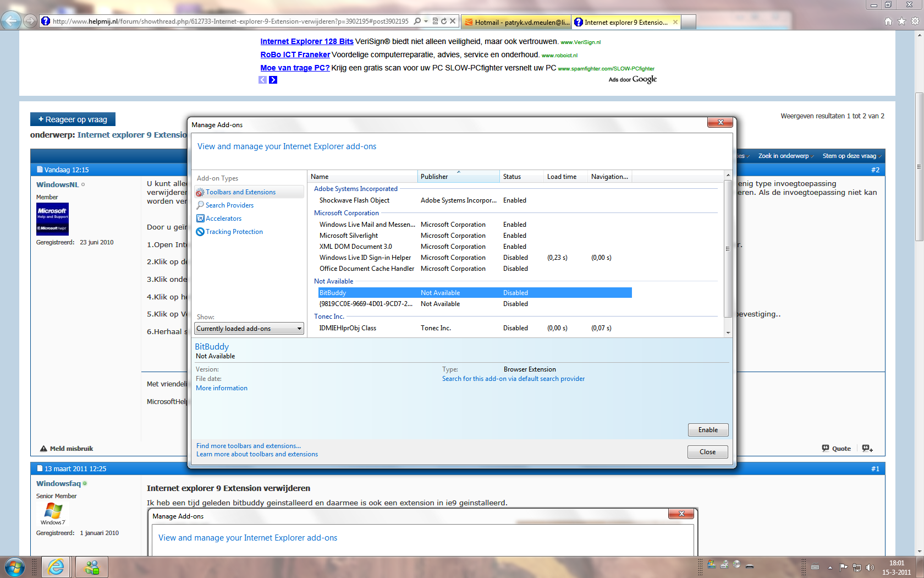Show hidden tray icons arrow
The image size is (924, 578).
(x=830, y=567)
